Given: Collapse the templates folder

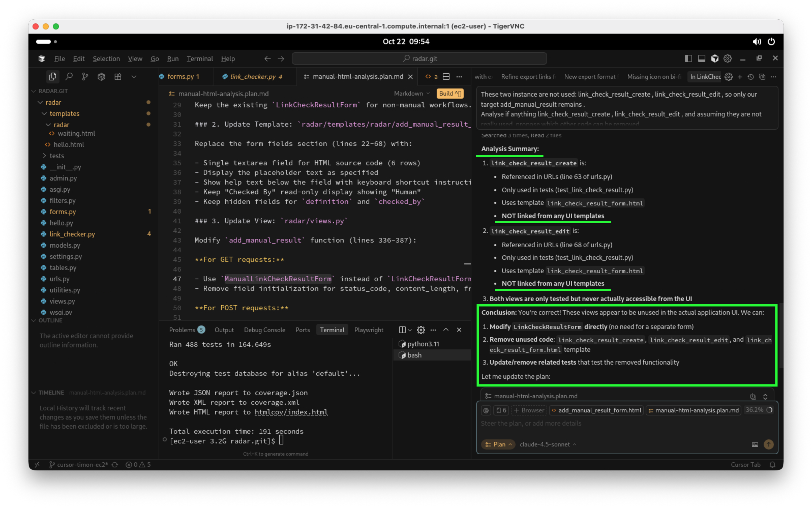Looking at the screenshot, I should 44,114.
